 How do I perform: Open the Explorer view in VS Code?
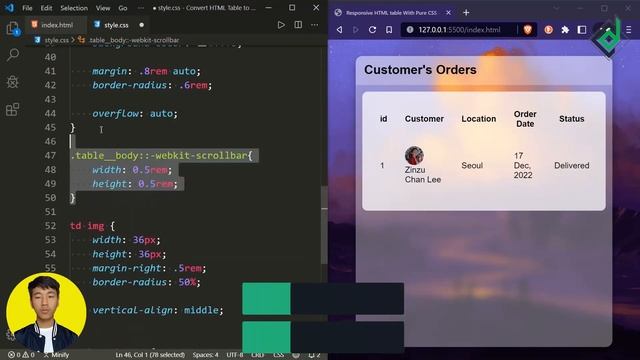pos(13,29)
